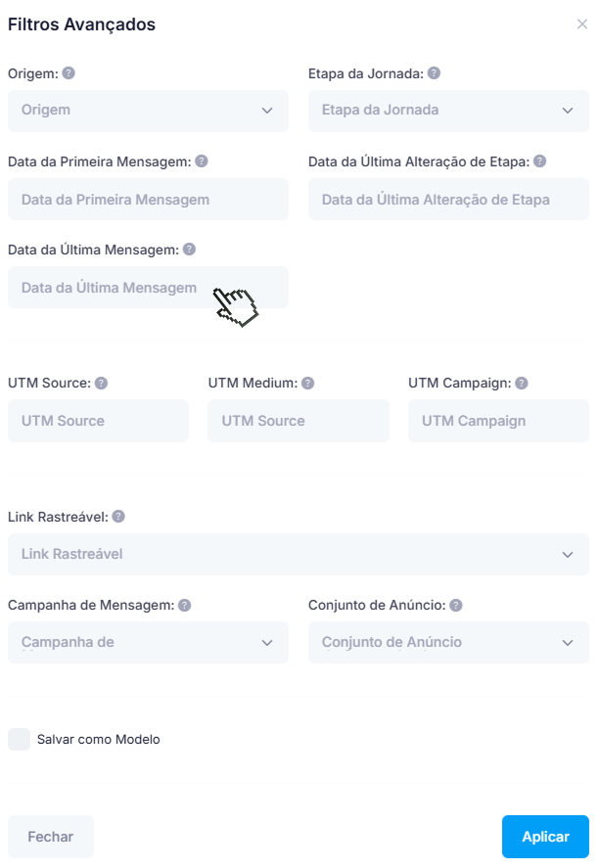Image resolution: width=599 pixels, height=868 pixels.
Task: Enable the Salvar como Modelo checkbox
Action: point(19,740)
